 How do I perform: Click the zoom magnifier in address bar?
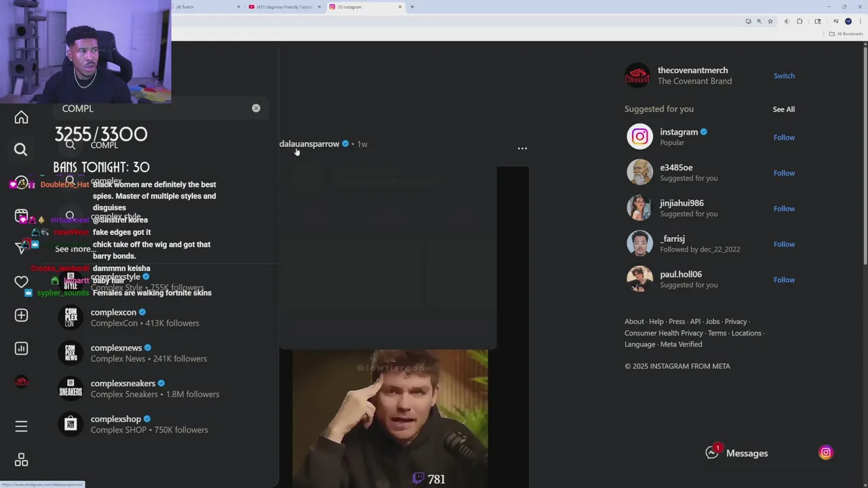pyautogui.click(x=759, y=22)
